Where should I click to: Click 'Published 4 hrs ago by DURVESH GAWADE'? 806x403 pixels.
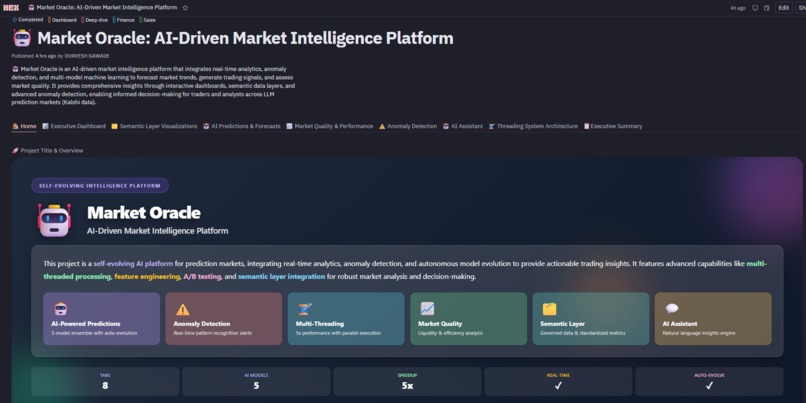click(60, 56)
